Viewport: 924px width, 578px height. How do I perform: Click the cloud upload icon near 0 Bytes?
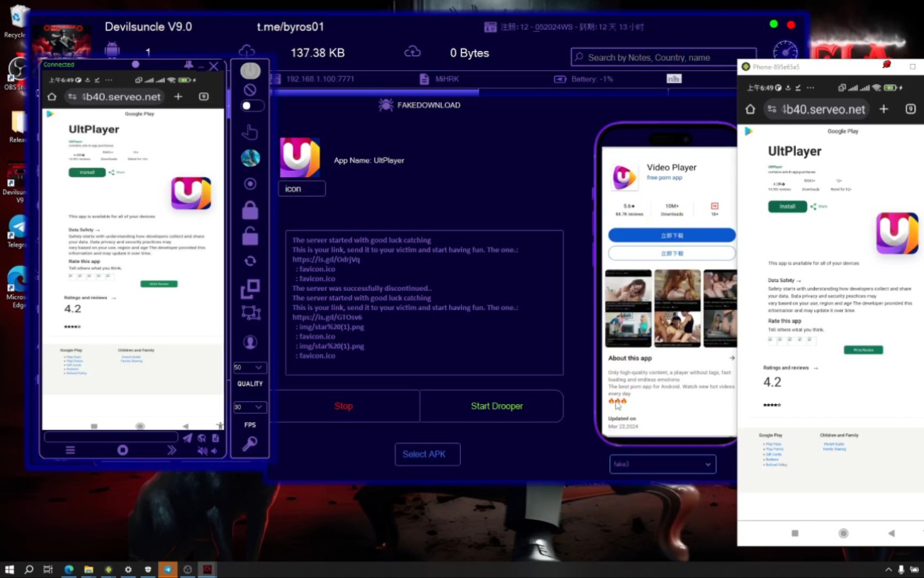[x=412, y=52]
